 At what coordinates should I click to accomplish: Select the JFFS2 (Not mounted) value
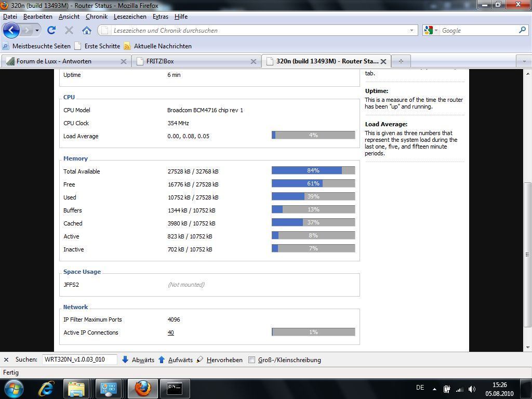[186, 285]
